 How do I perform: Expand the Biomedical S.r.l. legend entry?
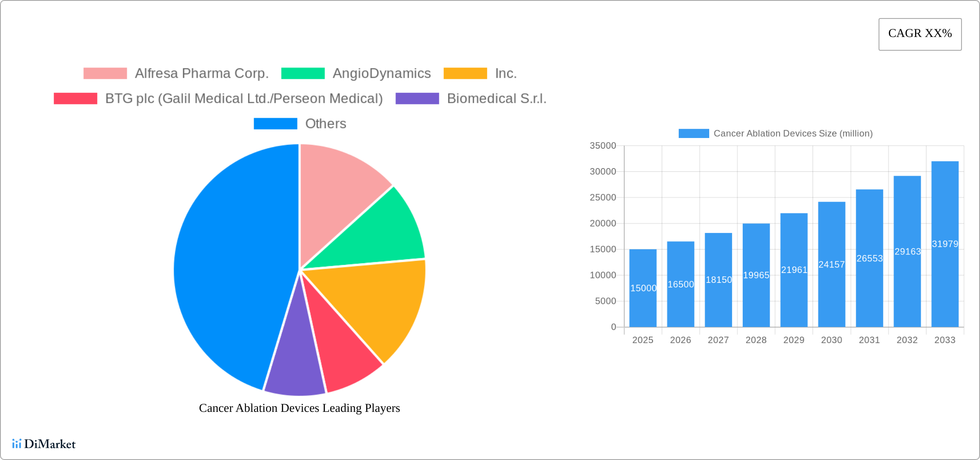tap(496, 98)
